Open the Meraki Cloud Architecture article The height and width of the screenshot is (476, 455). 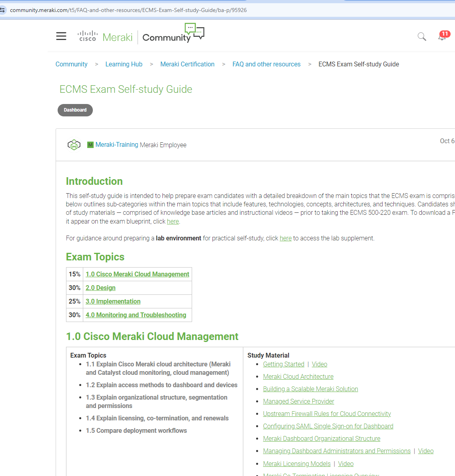(x=298, y=376)
